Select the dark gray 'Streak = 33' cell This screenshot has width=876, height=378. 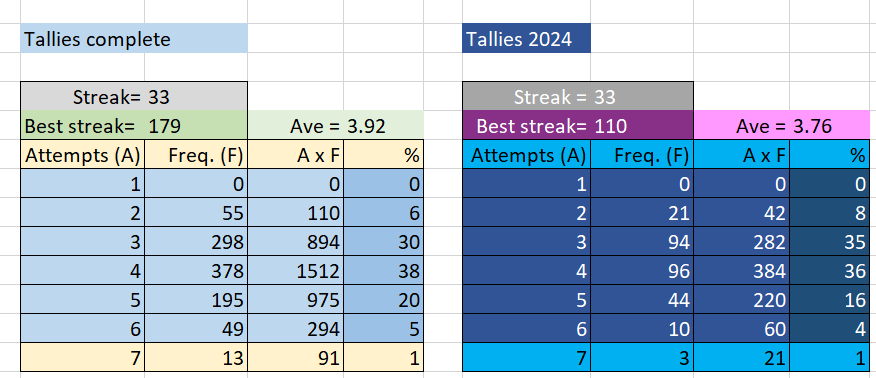click(x=578, y=97)
